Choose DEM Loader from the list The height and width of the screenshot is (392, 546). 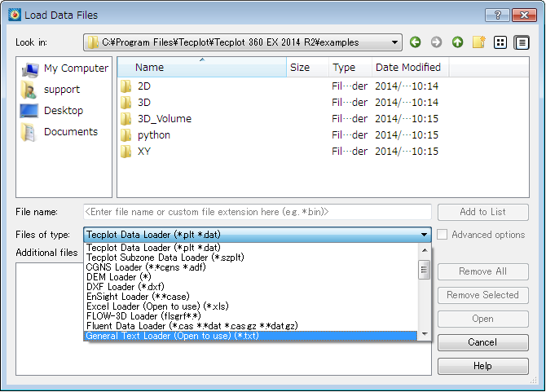pos(251,277)
